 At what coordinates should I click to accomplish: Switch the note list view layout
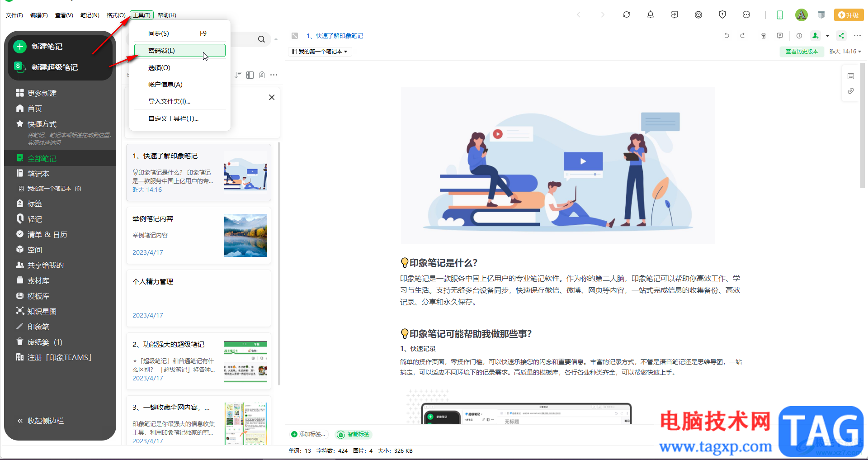point(250,75)
